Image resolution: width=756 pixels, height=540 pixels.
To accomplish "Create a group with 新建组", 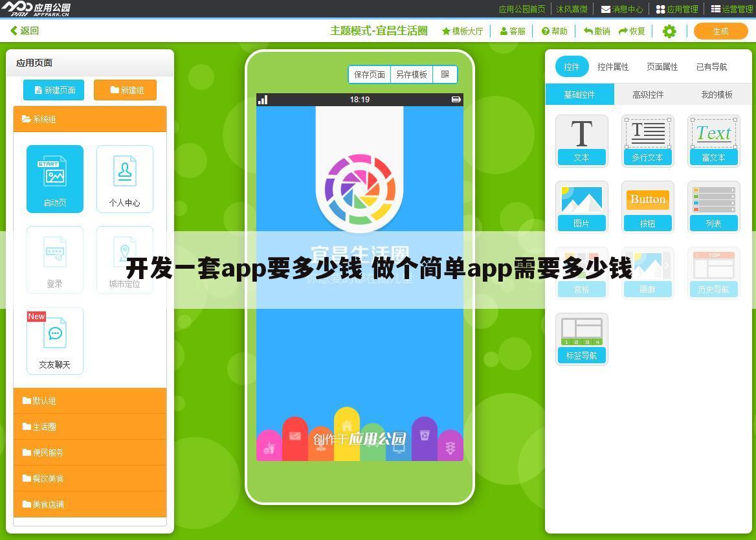I will [126, 90].
